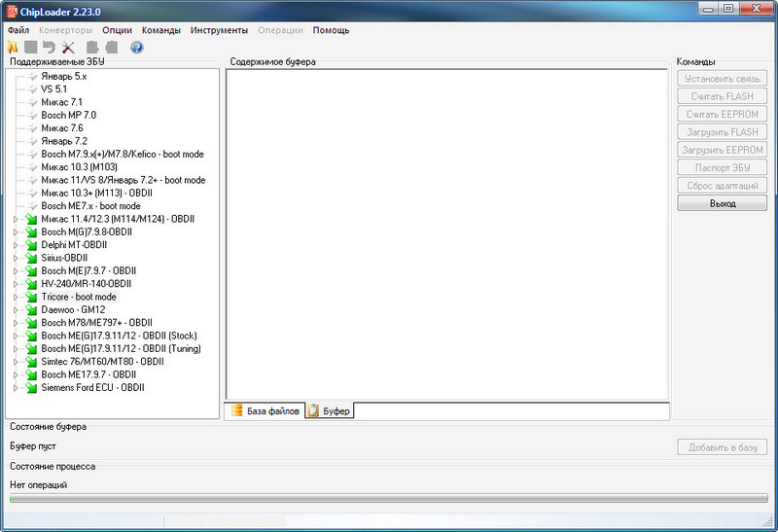Screen dimensions: 778x532
Task: Expand the Микас 11.4/12.3 tree node
Action: pyautogui.click(x=16, y=219)
